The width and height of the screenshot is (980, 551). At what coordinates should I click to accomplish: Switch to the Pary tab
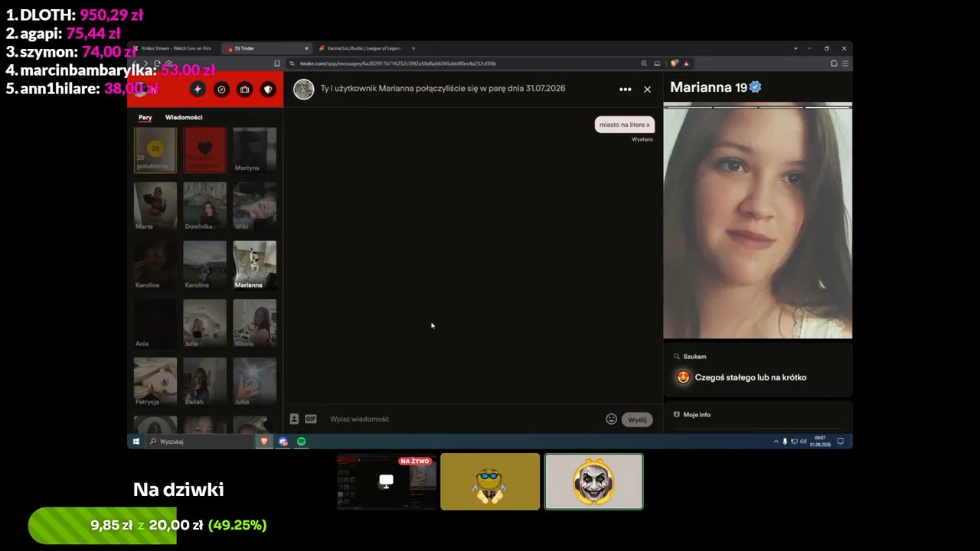pos(145,117)
